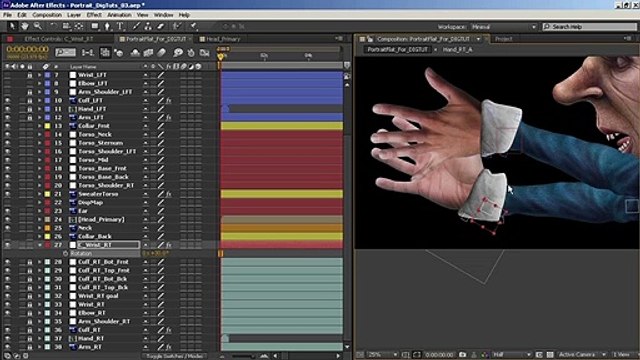Click the current time display 0:00:00:00

27,49
